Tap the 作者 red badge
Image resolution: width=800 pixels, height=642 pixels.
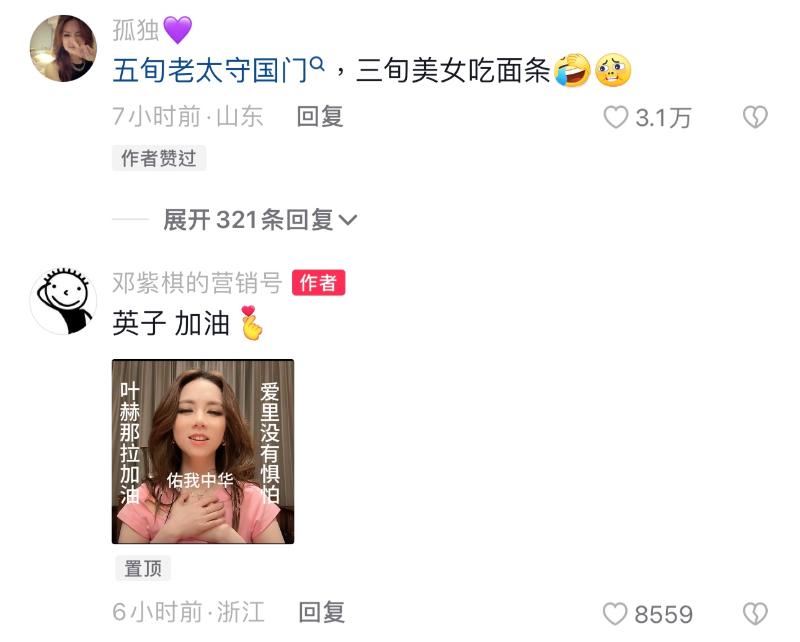click(318, 283)
